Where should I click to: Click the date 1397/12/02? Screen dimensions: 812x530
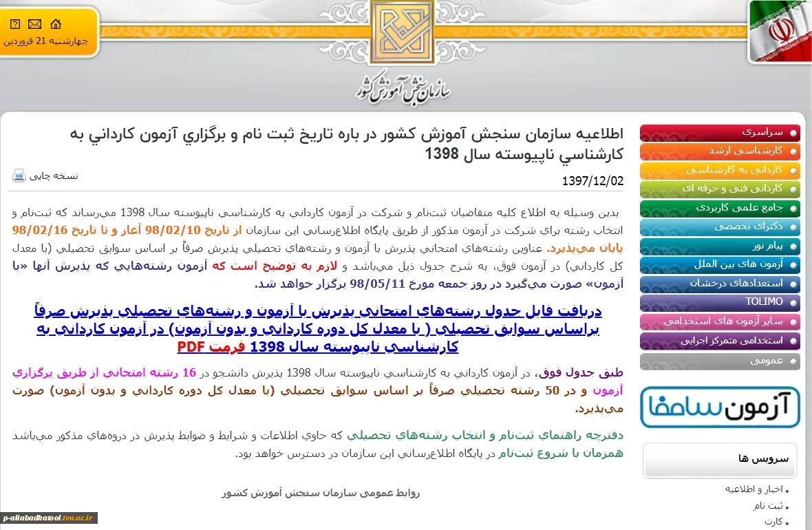(592, 181)
